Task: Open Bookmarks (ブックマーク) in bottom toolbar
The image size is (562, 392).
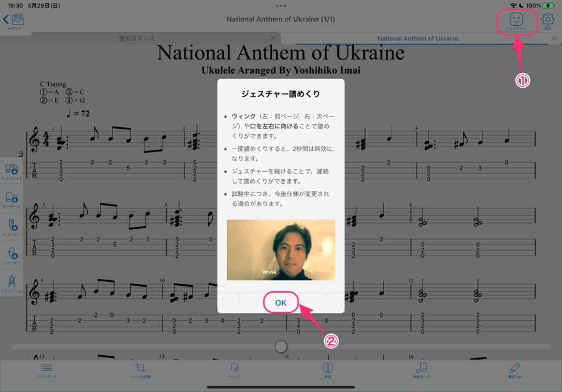Action: point(46,370)
